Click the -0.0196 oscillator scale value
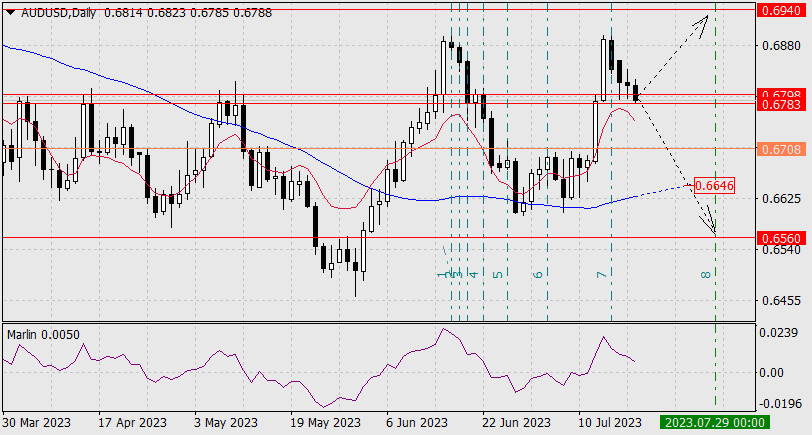 click(x=779, y=403)
